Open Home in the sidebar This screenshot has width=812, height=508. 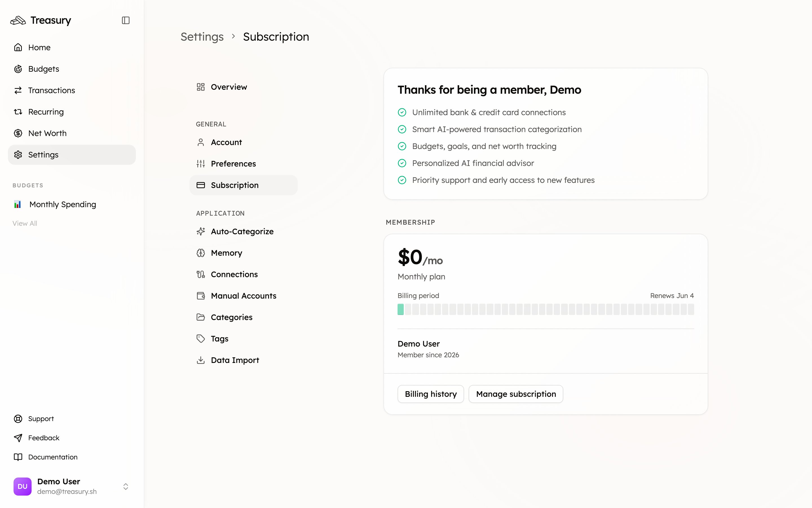point(72,47)
